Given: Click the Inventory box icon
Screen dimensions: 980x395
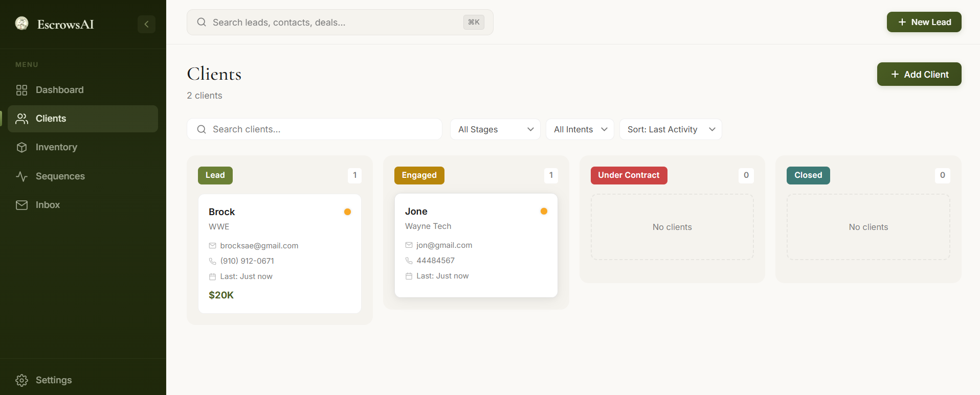Looking at the screenshot, I should tap(21, 147).
